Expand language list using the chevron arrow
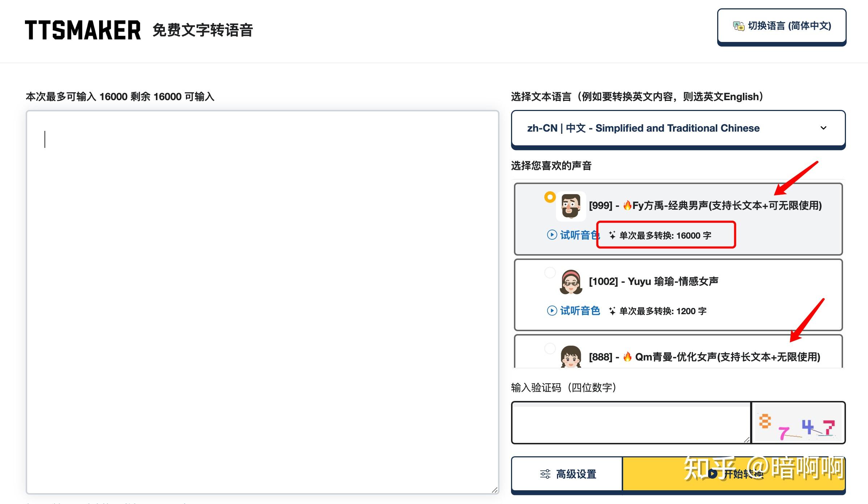 (x=824, y=128)
